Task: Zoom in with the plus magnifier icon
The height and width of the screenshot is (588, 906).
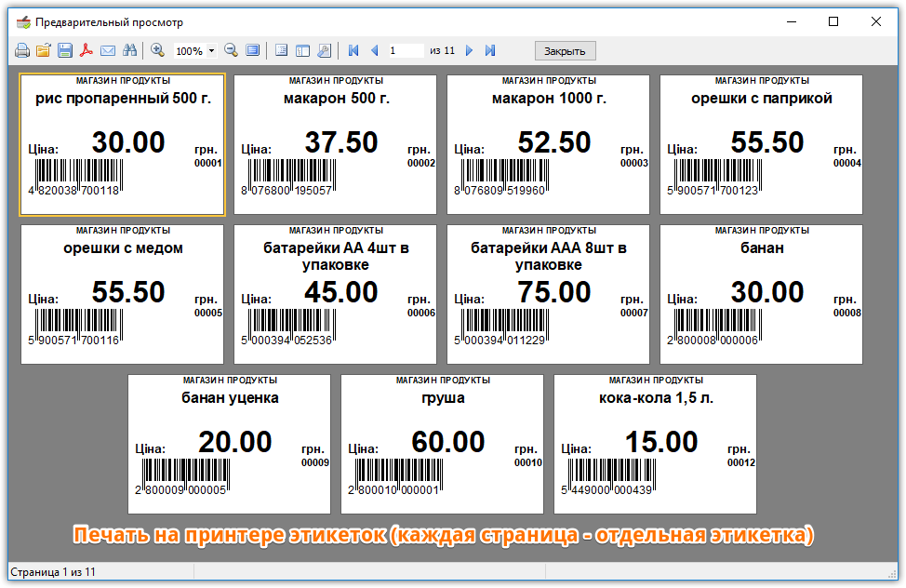Action: pos(157,51)
